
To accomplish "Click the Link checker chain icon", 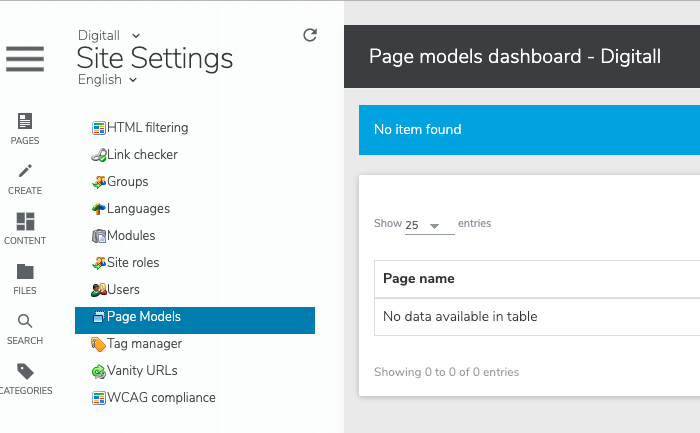I will tap(99, 155).
